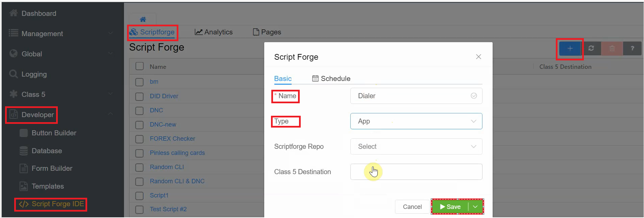644x218 pixels.
Task: Open the Scriptforge Repo select dropdown
Action: tap(416, 146)
